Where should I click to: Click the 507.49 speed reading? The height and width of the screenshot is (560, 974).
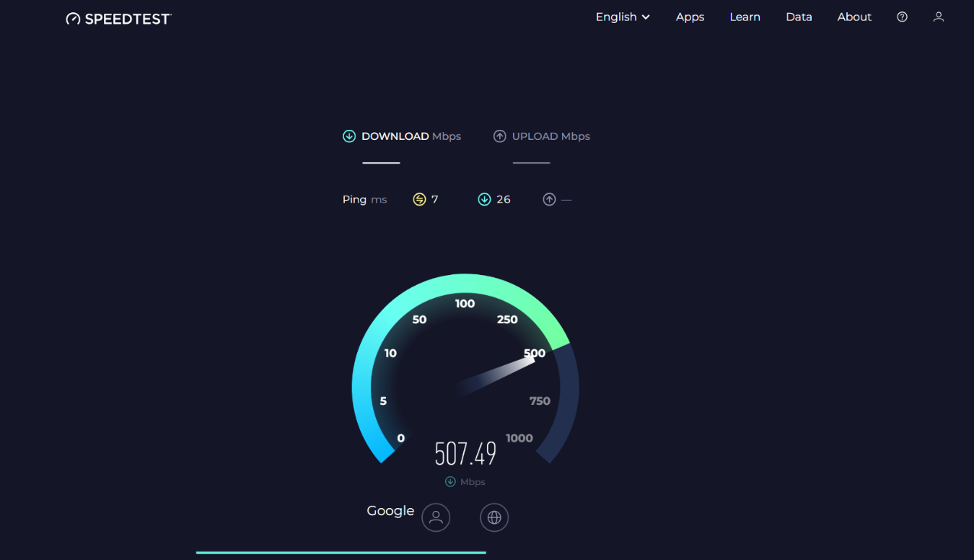coord(466,454)
